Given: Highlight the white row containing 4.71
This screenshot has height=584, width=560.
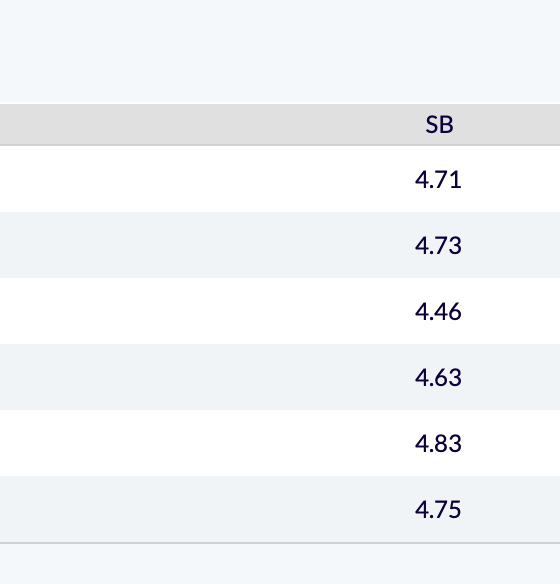Looking at the screenshot, I should pyautogui.click(x=280, y=179).
